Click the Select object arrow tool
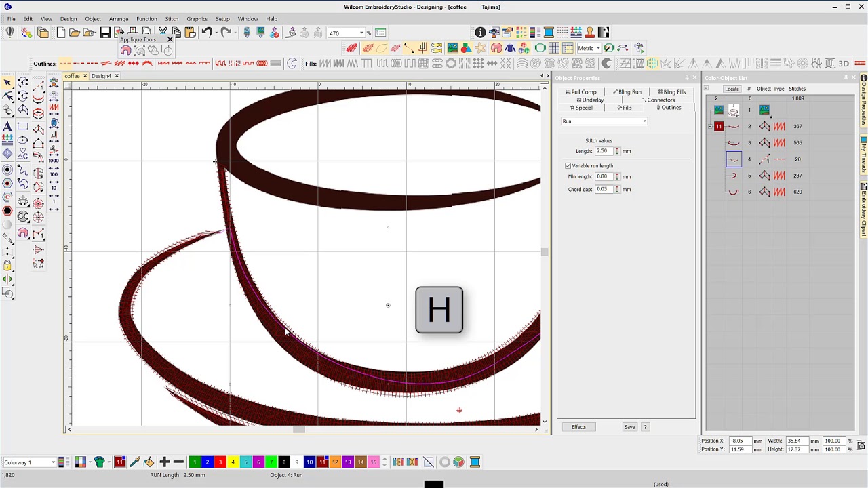This screenshot has height=488, width=868. (x=7, y=83)
